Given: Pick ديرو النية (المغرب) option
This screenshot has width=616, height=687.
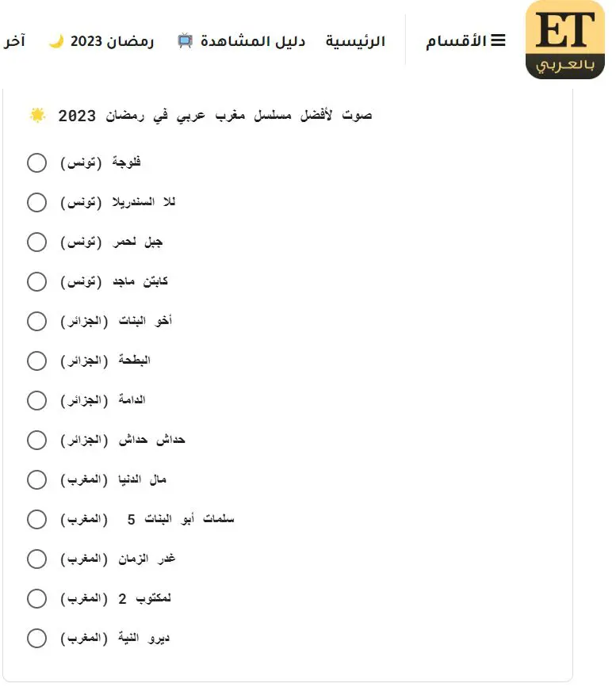Looking at the screenshot, I should 37,639.
